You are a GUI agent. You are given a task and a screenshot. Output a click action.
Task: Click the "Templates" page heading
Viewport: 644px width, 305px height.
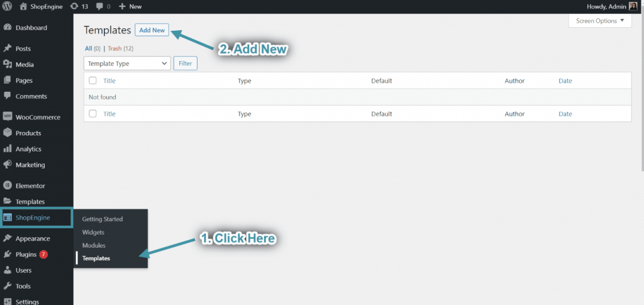(107, 30)
